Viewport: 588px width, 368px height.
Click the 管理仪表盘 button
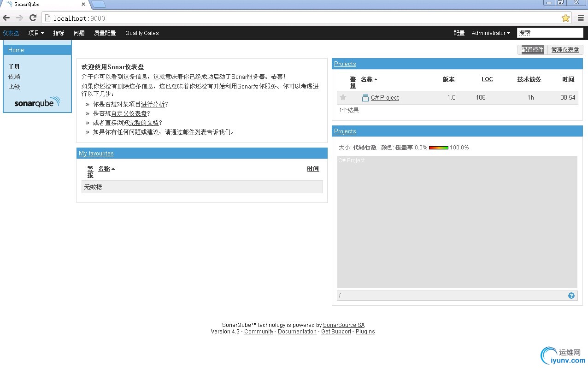click(565, 50)
